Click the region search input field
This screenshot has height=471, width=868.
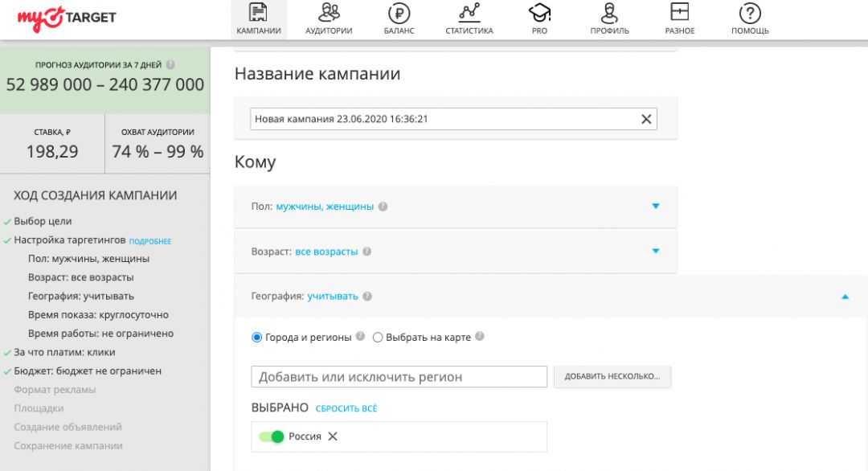(399, 376)
